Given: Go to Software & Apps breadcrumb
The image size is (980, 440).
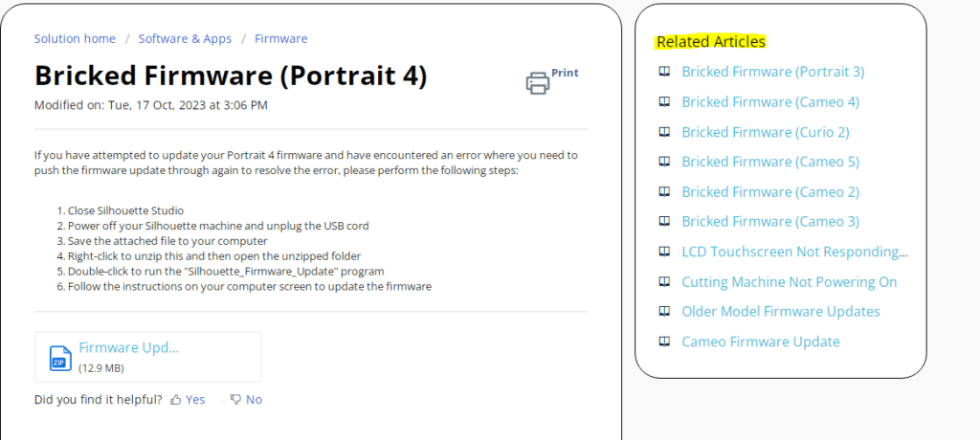Looking at the screenshot, I should 185,39.
